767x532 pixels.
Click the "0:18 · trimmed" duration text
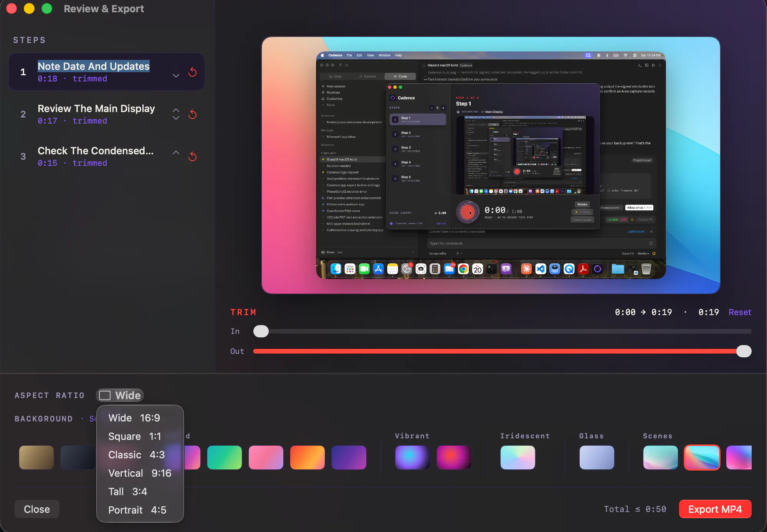coord(73,79)
